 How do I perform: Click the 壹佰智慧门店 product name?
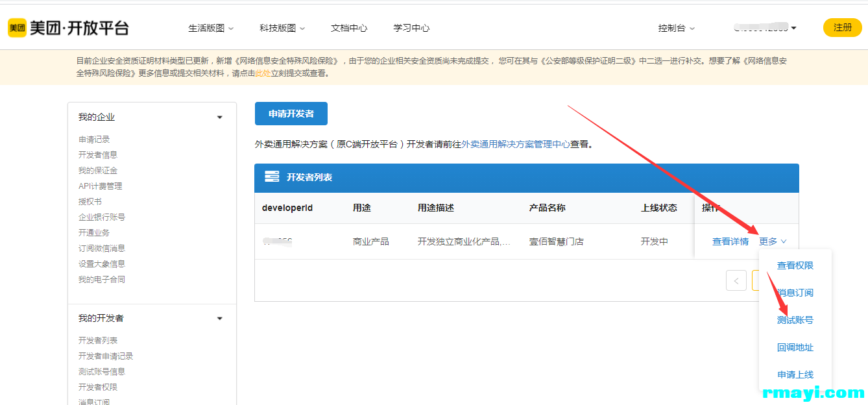[557, 241]
